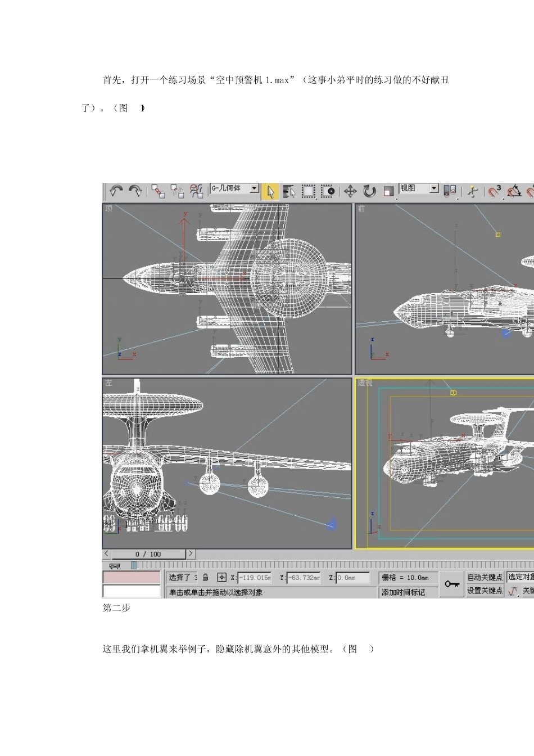
Task: Activate the Select and Scale tool
Action: pos(388,191)
